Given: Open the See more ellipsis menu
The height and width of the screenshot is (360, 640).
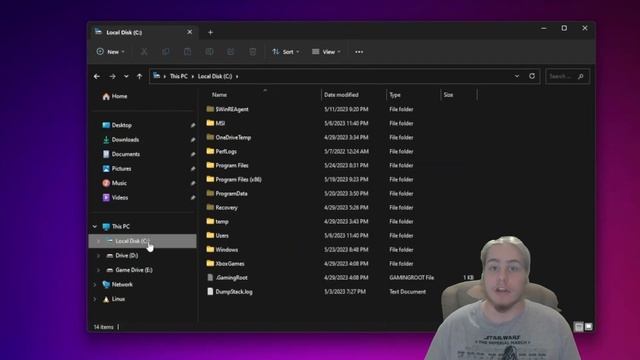Looking at the screenshot, I should (x=359, y=52).
